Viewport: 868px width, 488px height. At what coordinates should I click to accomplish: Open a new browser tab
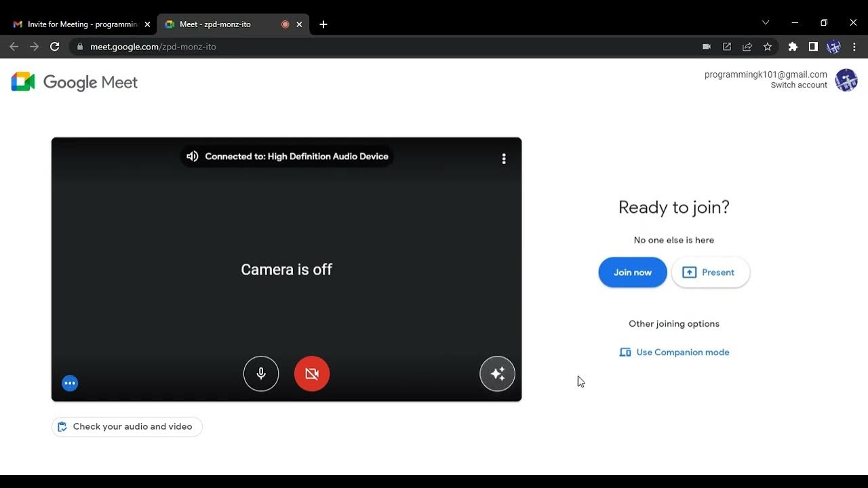point(323,24)
